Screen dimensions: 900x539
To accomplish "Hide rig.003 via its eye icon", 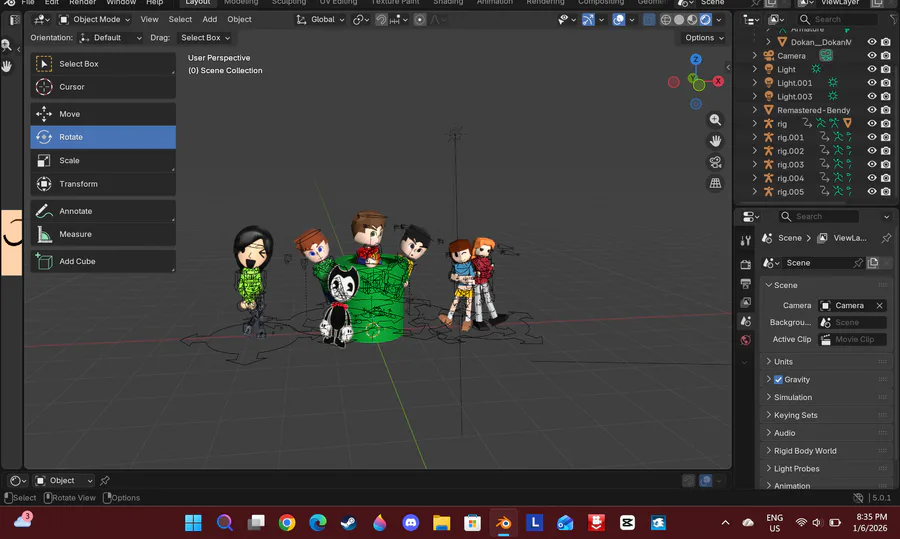I will (872, 164).
